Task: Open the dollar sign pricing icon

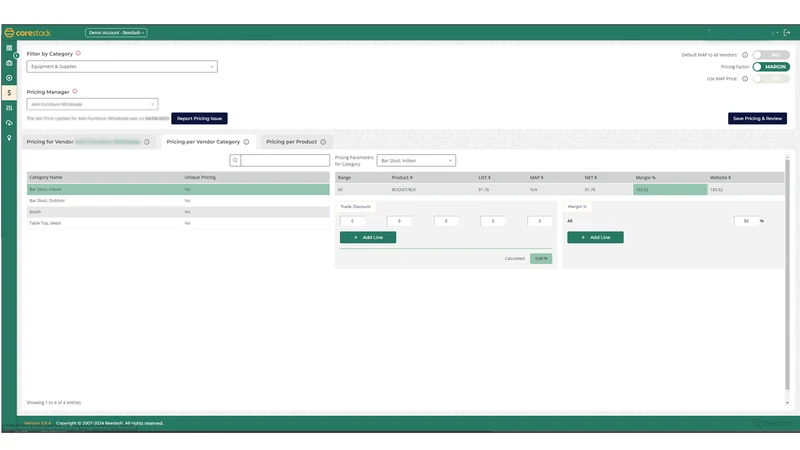Action: (x=9, y=93)
